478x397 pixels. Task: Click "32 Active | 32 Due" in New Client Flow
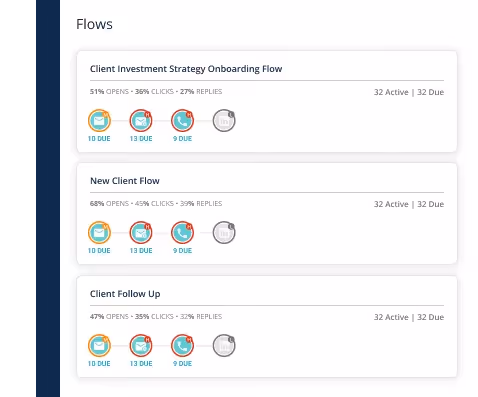click(409, 204)
